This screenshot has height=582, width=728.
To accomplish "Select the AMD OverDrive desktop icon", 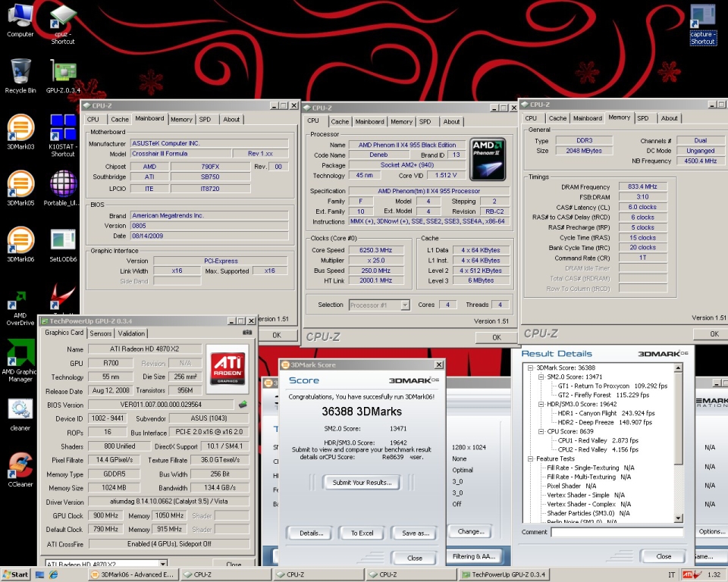I will pyautogui.click(x=20, y=308).
